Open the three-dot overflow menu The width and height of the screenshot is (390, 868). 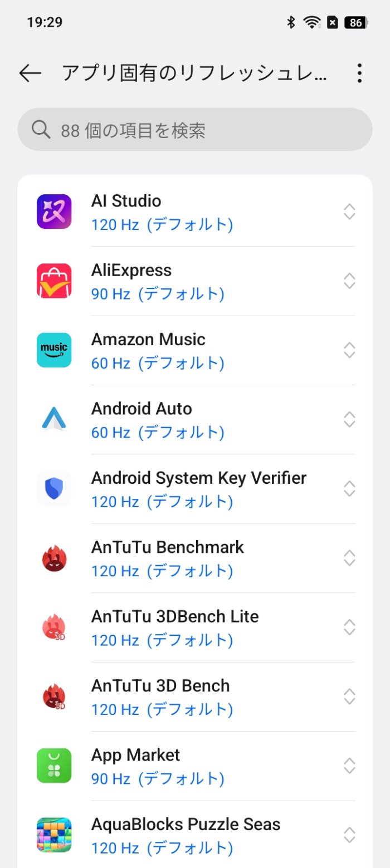click(x=359, y=73)
